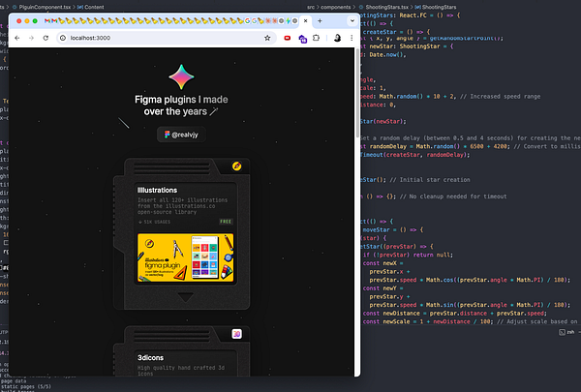Open a new tab with the plus button

click(x=320, y=21)
